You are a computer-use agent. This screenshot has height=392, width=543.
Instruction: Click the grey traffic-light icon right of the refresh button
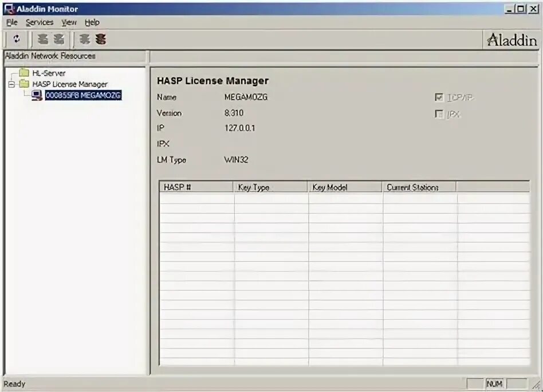[43, 39]
